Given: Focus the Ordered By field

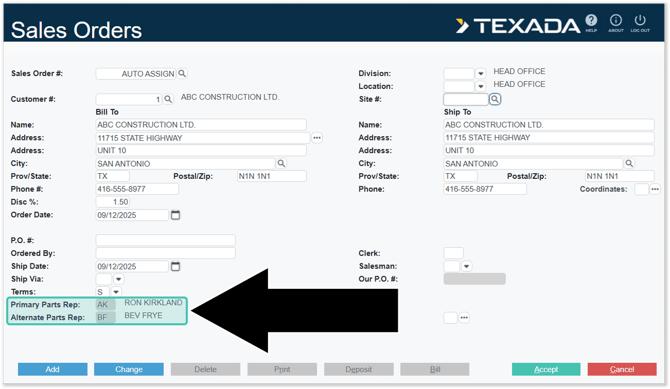Looking at the screenshot, I should pyautogui.click(x=165, y=253).
